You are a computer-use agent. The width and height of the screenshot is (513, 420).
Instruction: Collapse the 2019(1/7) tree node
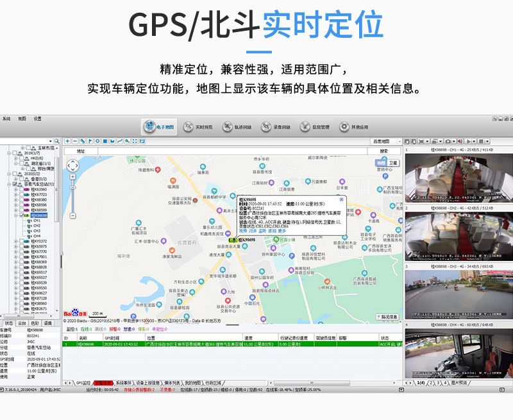[9, 153]
